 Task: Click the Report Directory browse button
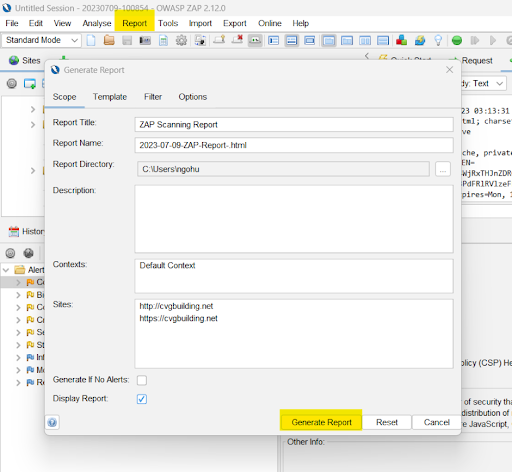(443, 169)
